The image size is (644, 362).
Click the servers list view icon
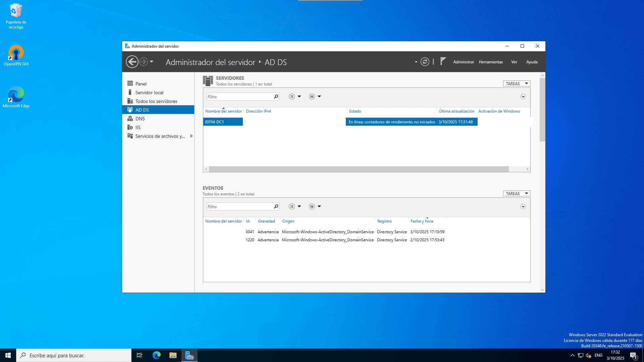tap(291, 96)
